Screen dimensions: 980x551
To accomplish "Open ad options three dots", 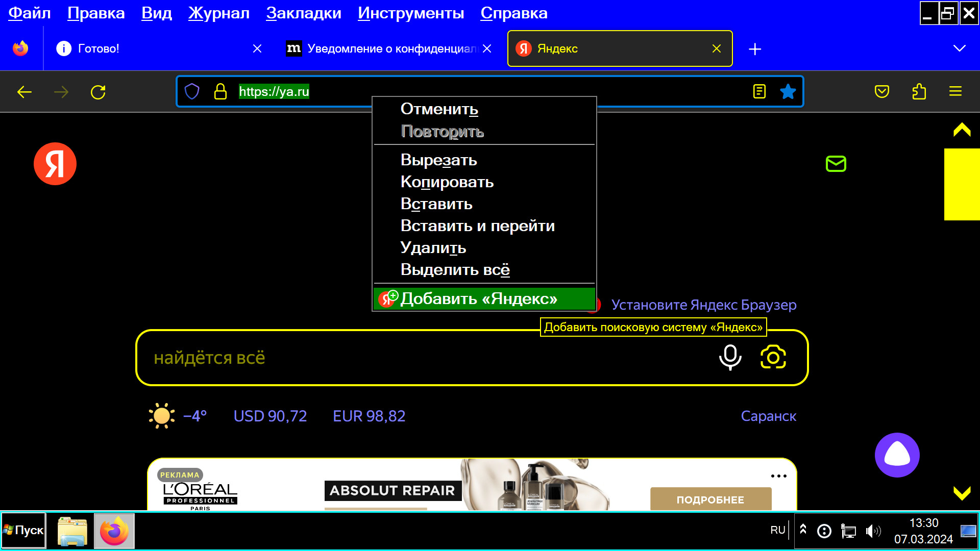I will [x=779, y=476].
